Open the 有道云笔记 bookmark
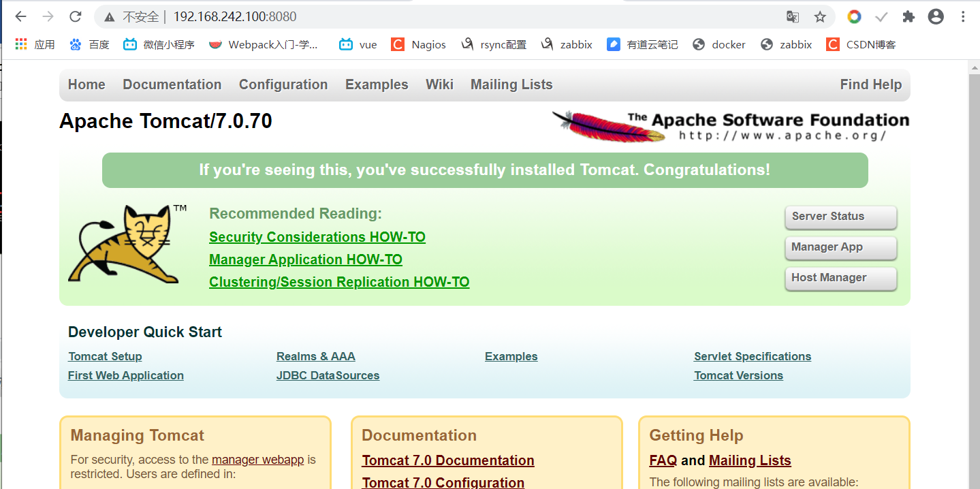The height and width of the screenshot is (489, 980). pos(642,44)
